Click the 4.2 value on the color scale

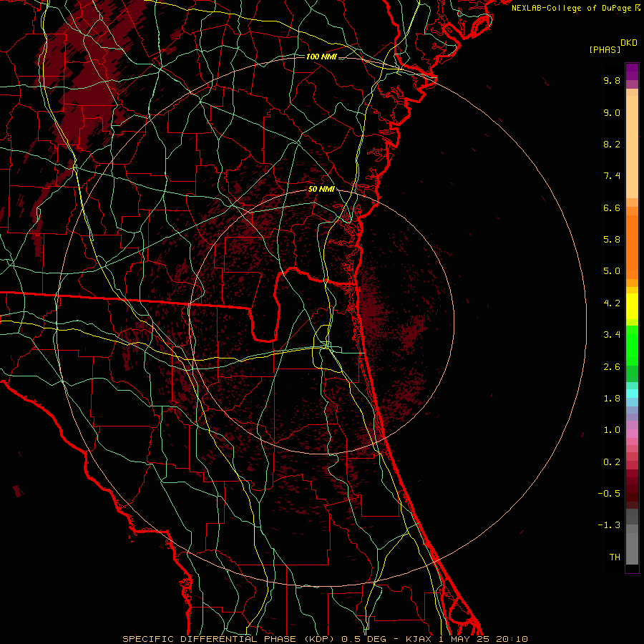coord(612,303)
